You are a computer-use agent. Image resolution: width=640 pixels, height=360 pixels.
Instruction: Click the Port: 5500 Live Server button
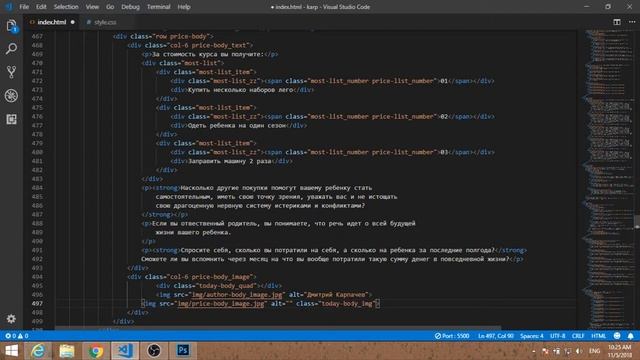click(x=452, y=336)
